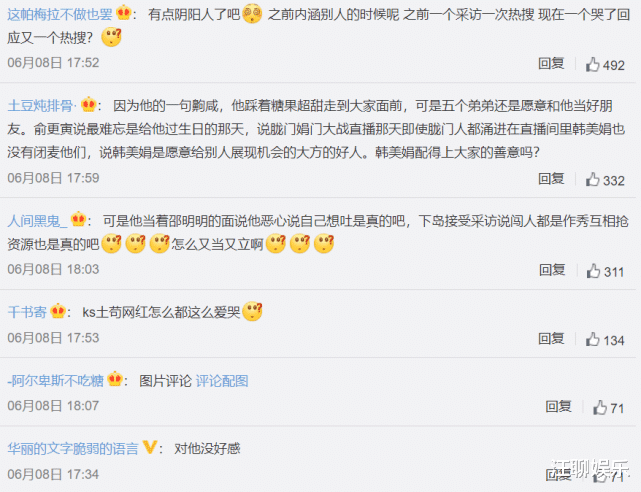Like the comment with 492 likes
The width and height of the screenshot is (641, 492).
click(x=592, y=65)
